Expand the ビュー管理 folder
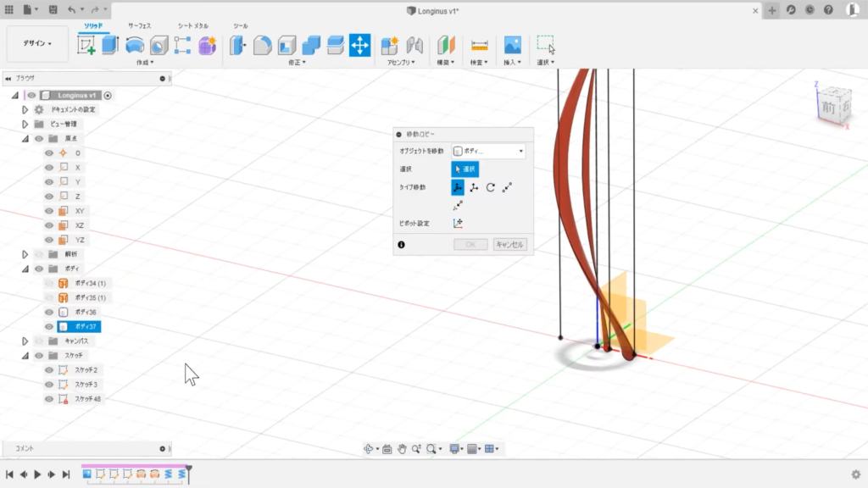This screenshot has height=488, width=868. point(25,124)
